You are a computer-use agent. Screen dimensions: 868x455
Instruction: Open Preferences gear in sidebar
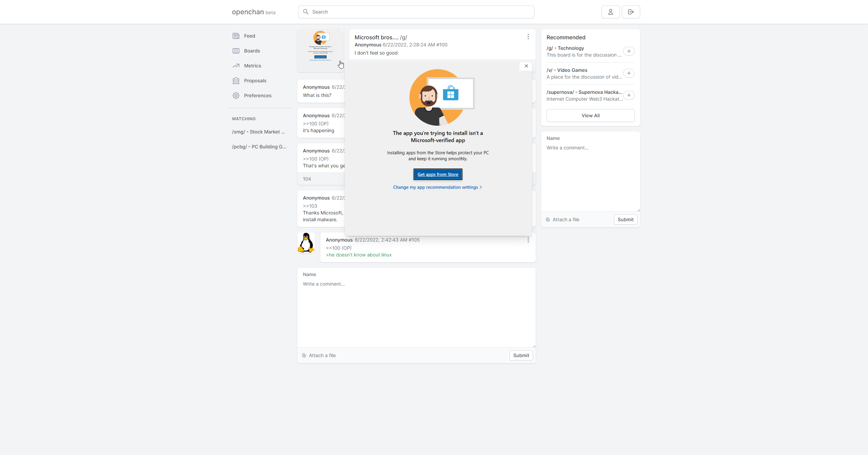pos(257,96)
